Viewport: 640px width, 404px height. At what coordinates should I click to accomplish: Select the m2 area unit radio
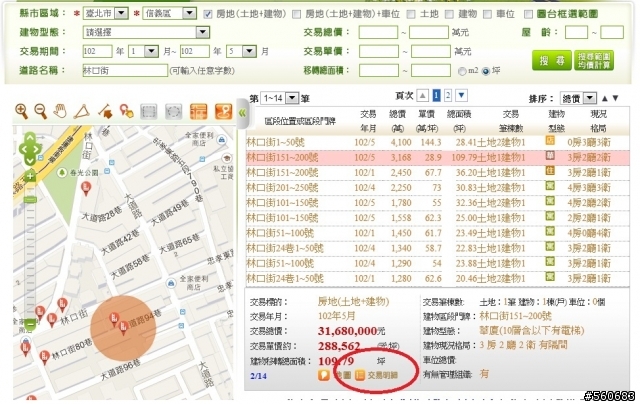click(x=462, y=71)
